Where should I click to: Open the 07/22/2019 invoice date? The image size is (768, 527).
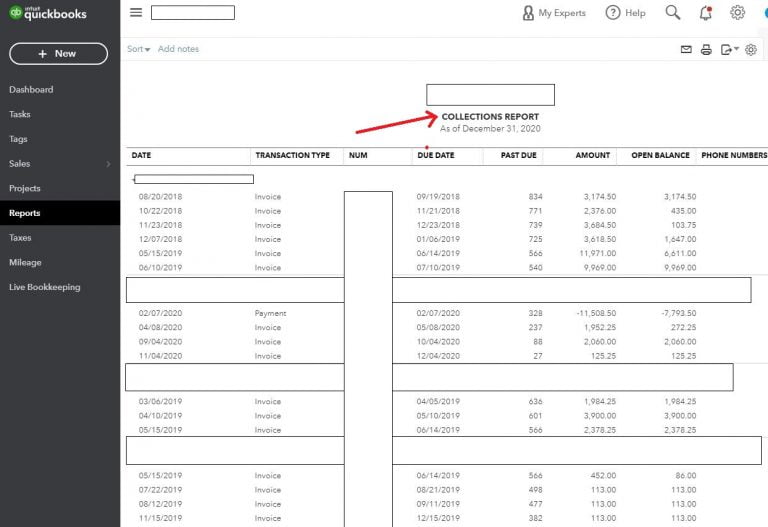coord(160,490)
